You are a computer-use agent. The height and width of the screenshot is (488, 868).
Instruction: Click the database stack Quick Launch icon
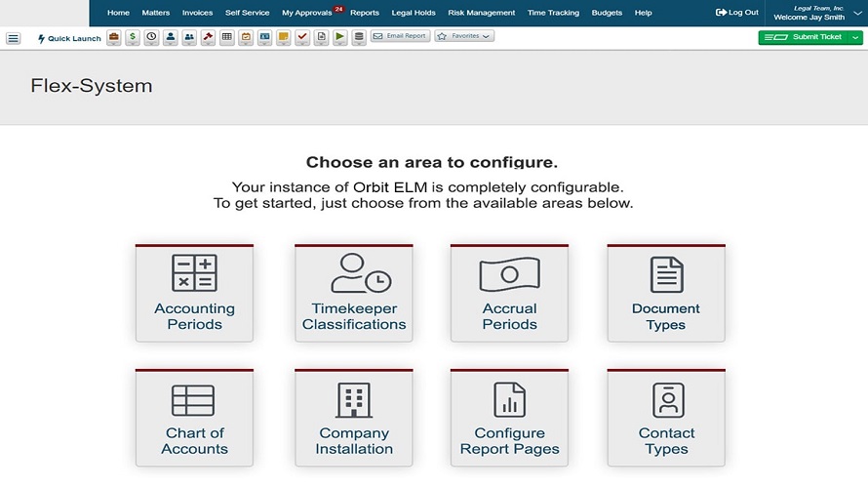[x=359, y=38]
